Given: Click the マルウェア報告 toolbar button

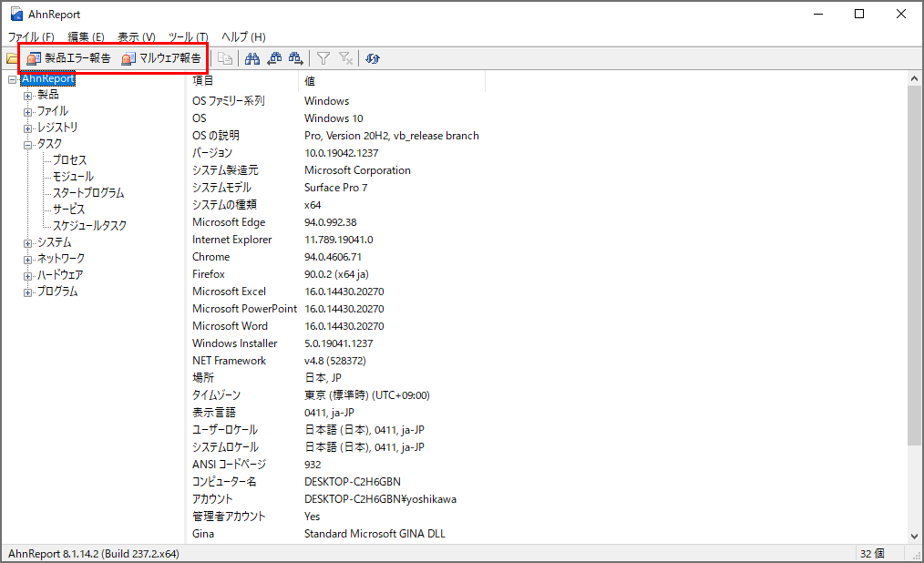Looking at the screenshot, I should (x=161, y=58).
